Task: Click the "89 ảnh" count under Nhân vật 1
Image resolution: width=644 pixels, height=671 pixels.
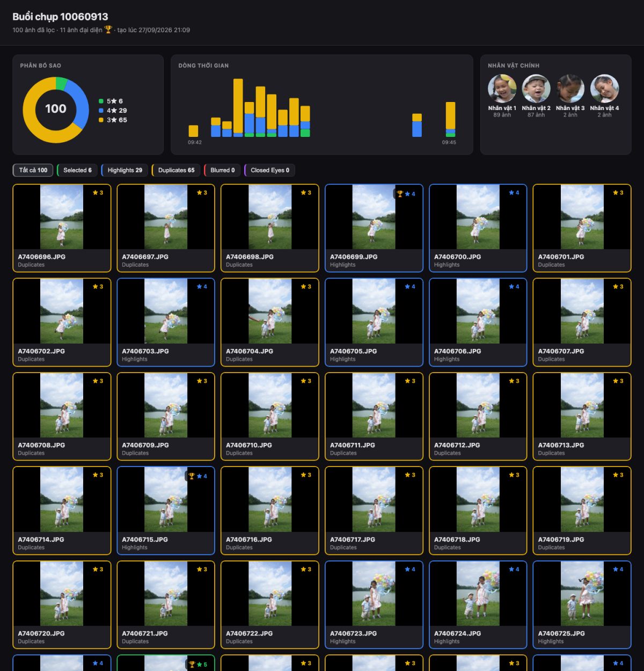Action: coord(502,115)
